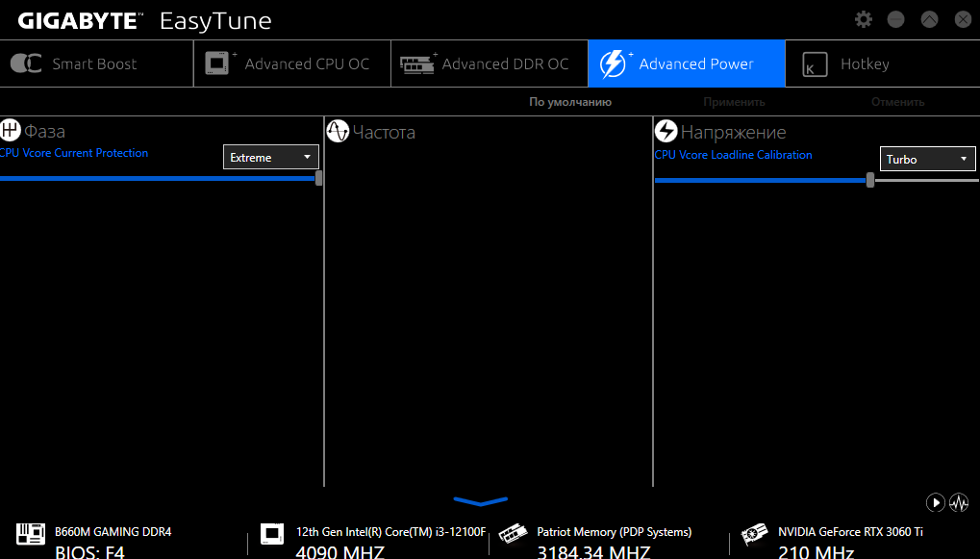980x559 pixels.
Task: Collapse the panel with the blue chevron
Action: coord(480,501)
